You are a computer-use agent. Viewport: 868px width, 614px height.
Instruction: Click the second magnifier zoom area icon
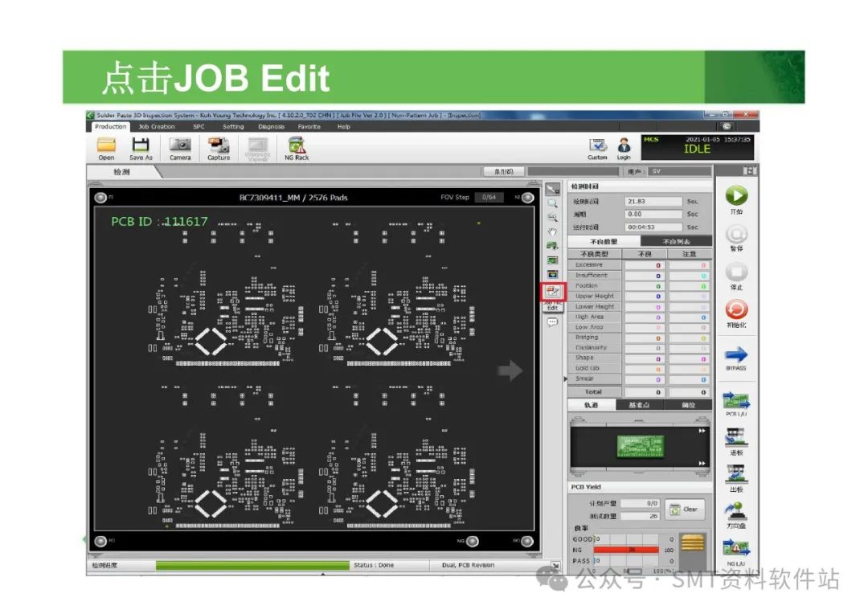pos(552,218)
